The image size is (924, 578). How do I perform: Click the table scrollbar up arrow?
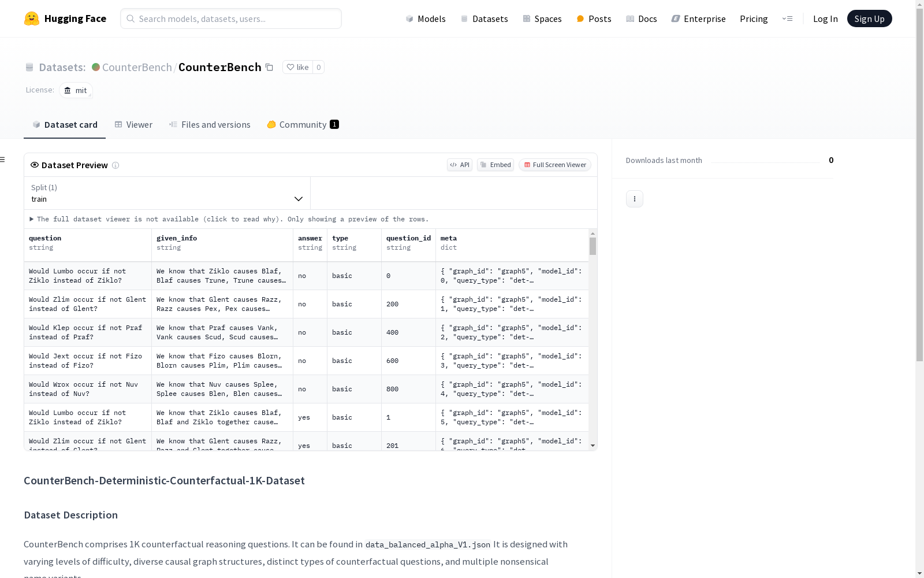pos(593,234)
